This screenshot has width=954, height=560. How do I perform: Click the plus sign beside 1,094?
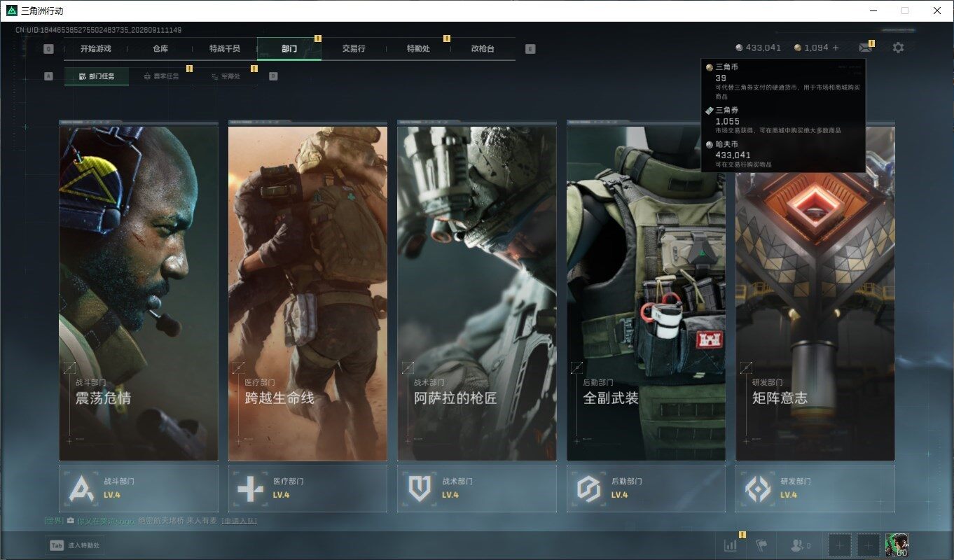pos(835,48)
